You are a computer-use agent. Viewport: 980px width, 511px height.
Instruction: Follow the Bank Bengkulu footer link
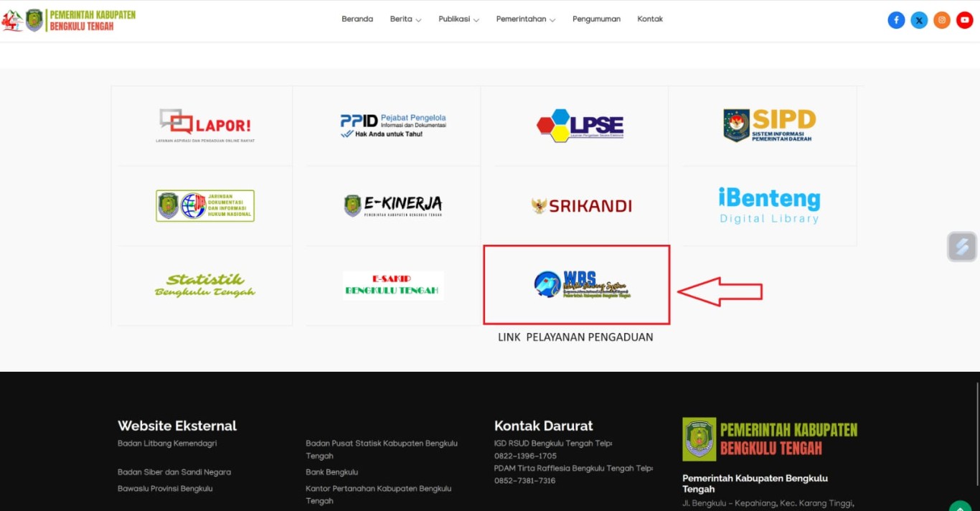(331, 472)
